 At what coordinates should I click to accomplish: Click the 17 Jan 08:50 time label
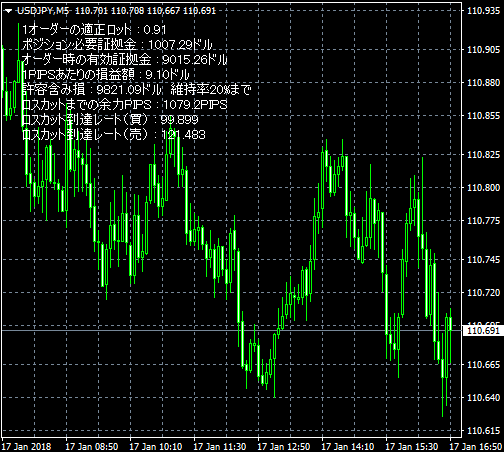[x=92, y=447]
